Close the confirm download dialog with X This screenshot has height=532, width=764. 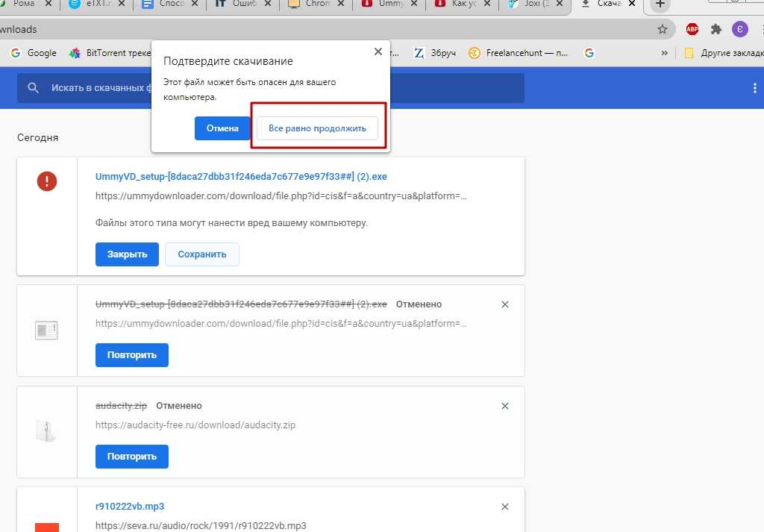tap(378, 51)
